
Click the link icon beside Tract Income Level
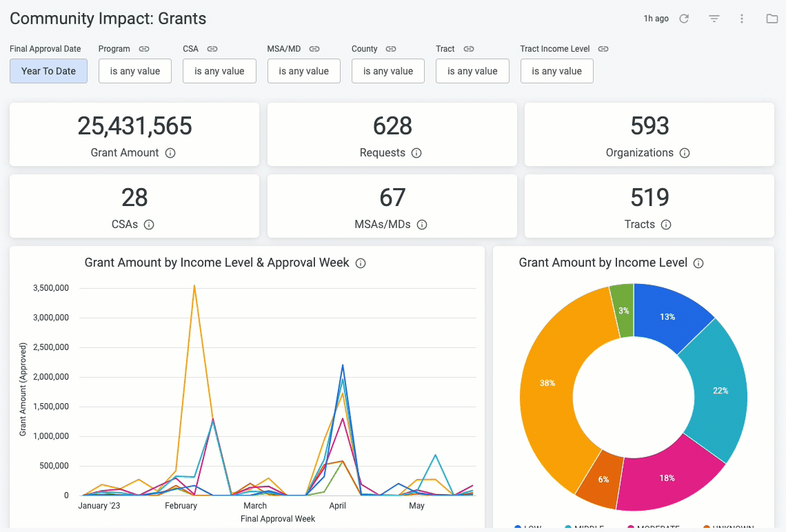point(603,49)
